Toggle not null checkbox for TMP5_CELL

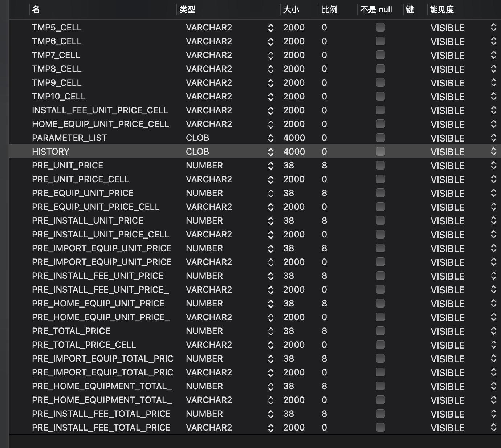(x=380, y=27)
